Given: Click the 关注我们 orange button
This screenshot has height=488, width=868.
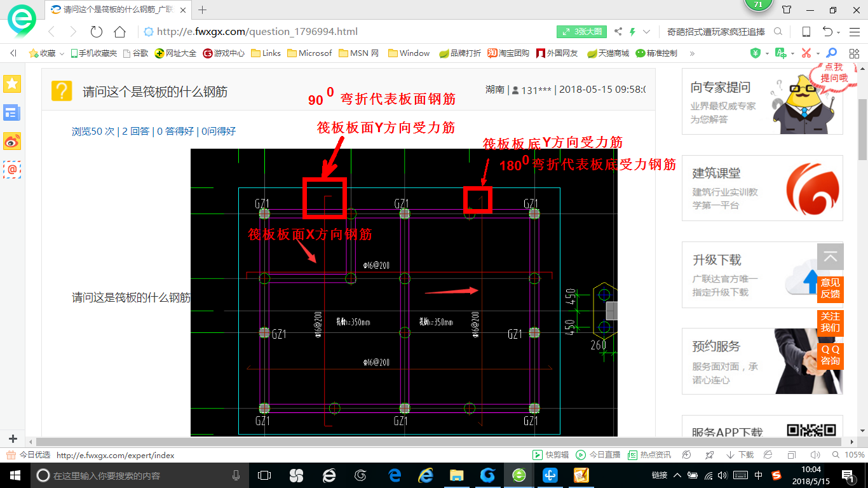Looking at the screenshot, I should pyautogui.click(x=830, y=322).
